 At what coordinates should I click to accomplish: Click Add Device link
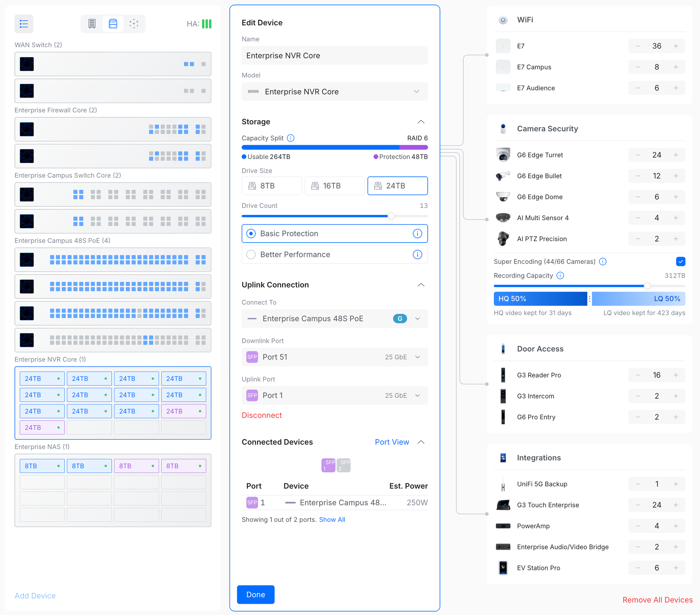click(x=35, y=596)
